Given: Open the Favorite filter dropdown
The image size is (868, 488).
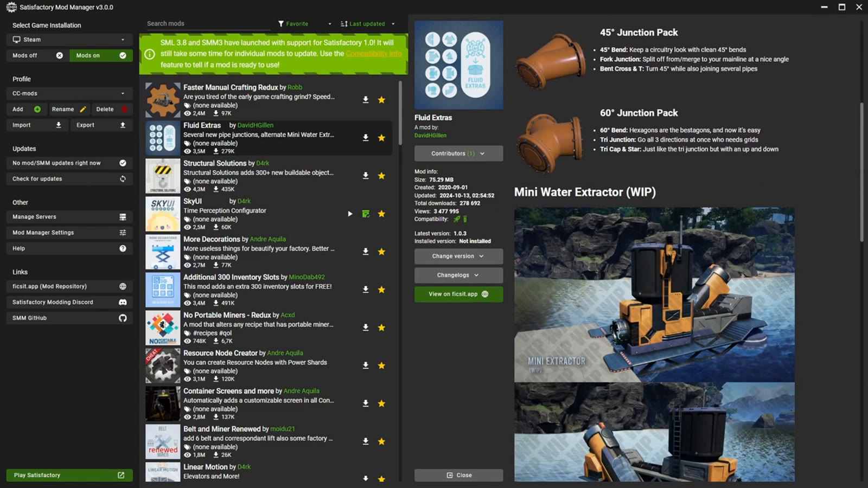Looking at the screenshot, I should click(305, 24).
